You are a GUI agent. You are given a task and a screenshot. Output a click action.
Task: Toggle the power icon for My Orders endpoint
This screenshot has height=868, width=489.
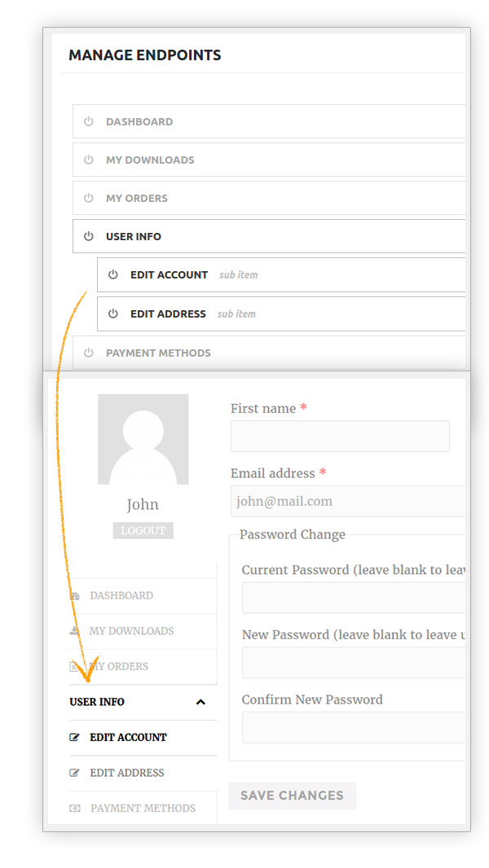89,198
